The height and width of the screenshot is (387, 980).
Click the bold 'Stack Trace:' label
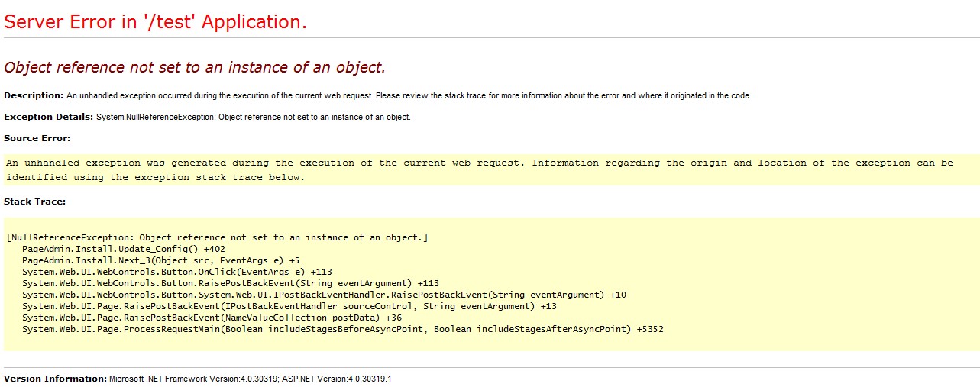coord(34,202)
